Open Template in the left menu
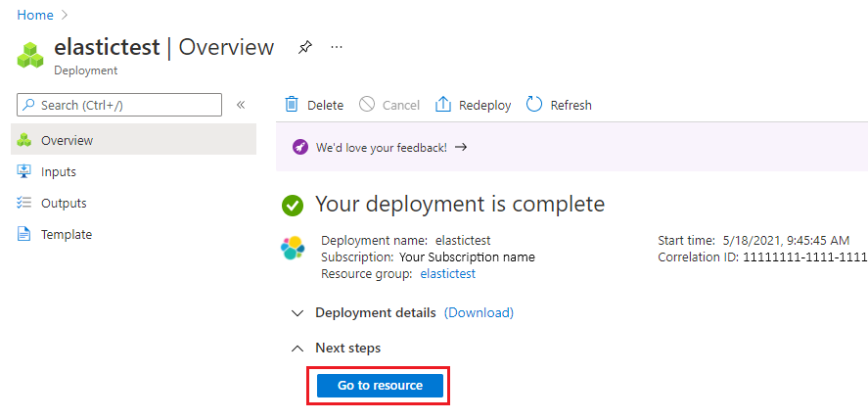This screenshot has width=868, height=420. point(66,234)
